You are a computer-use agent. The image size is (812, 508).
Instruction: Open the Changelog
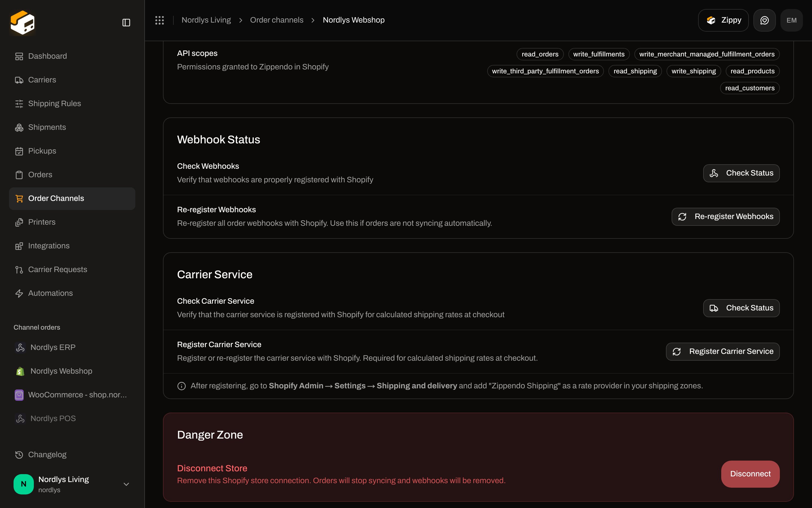[x=72, y=455]
